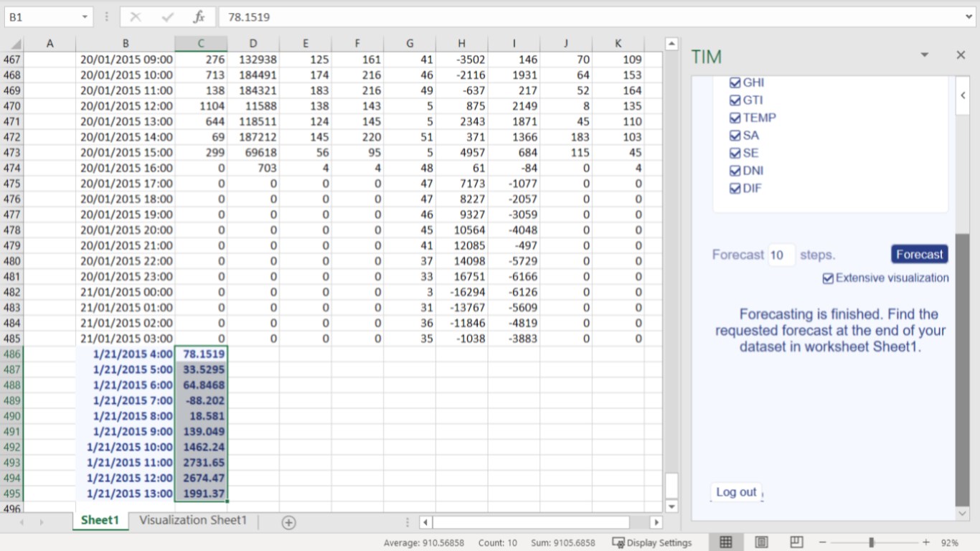This screenshot has width=980, height=551.
Task: Select the forecast cell 78.1519
Action: [x=201, y=354]
